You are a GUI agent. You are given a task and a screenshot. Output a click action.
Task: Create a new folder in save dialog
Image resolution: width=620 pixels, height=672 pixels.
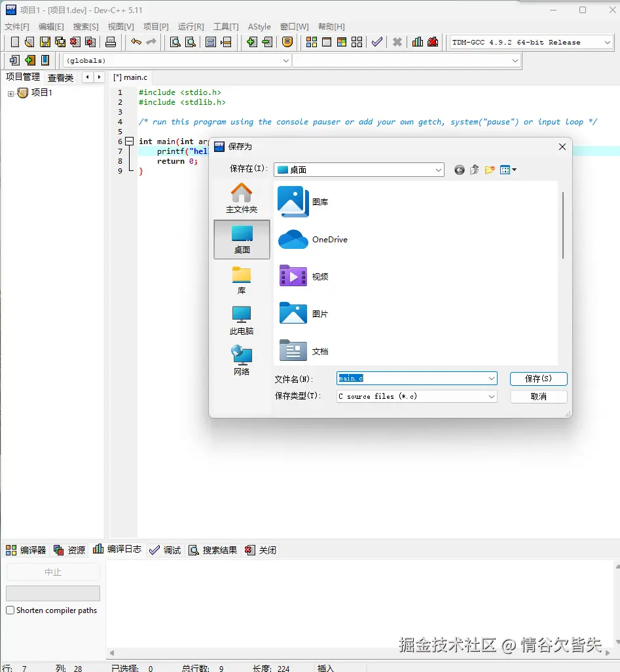(490, 170)
